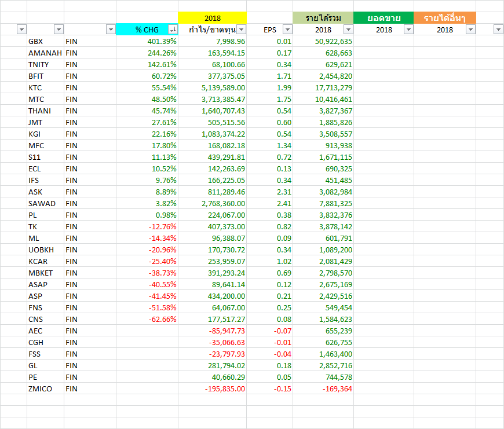Click the TNITY symbol cell

click(45, 64)
